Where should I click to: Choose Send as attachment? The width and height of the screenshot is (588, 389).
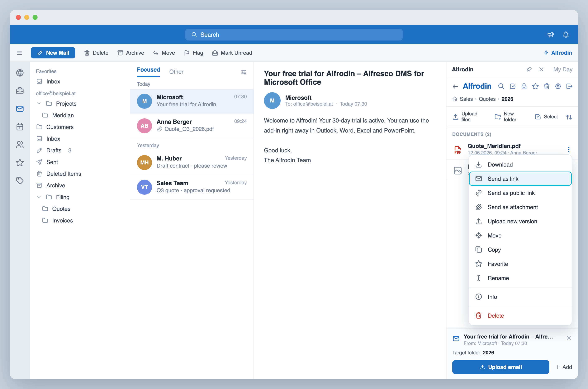click(520, 207)
